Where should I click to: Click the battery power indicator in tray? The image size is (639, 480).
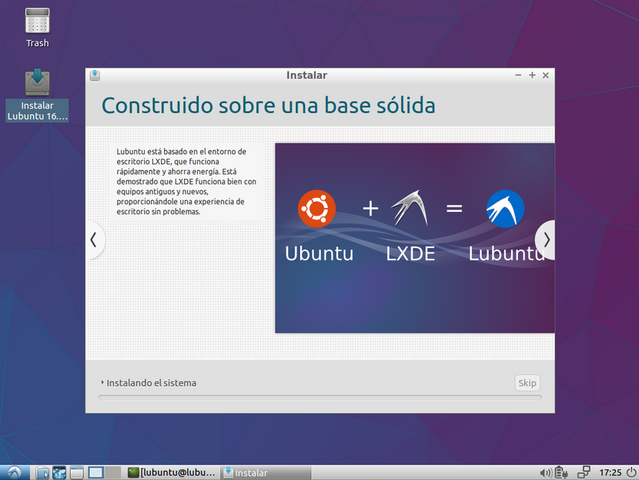pyautogui.click(x=562, y=473)
